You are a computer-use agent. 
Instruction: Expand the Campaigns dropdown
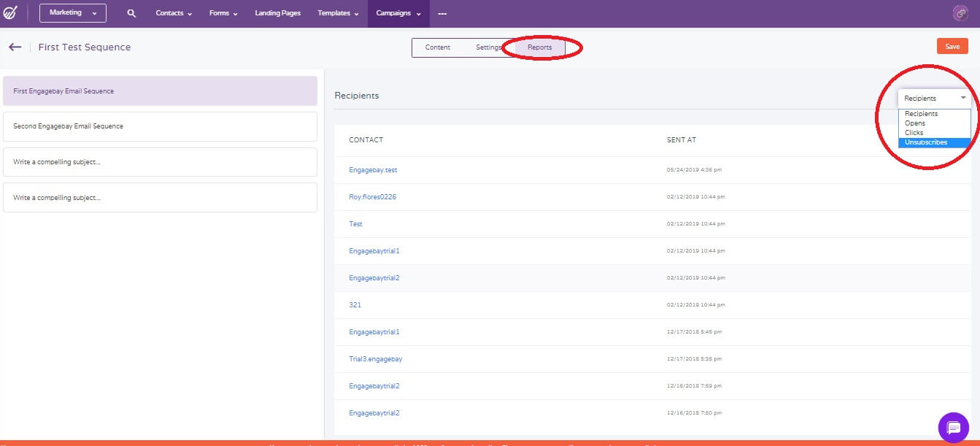tap(398, 12)
